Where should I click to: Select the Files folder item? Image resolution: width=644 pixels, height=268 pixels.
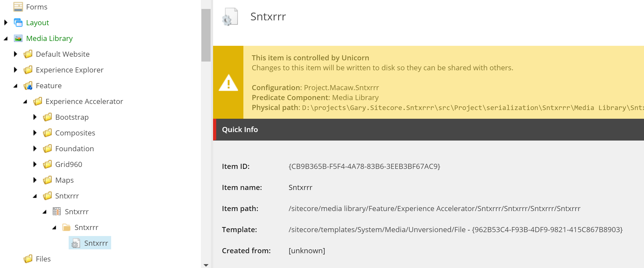tap(43, 259)
